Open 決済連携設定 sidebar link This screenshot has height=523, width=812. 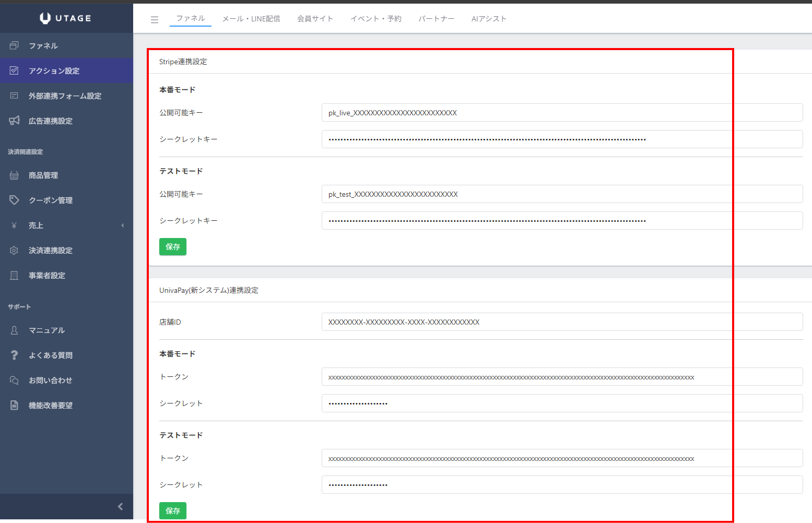(x=66, y=251)
